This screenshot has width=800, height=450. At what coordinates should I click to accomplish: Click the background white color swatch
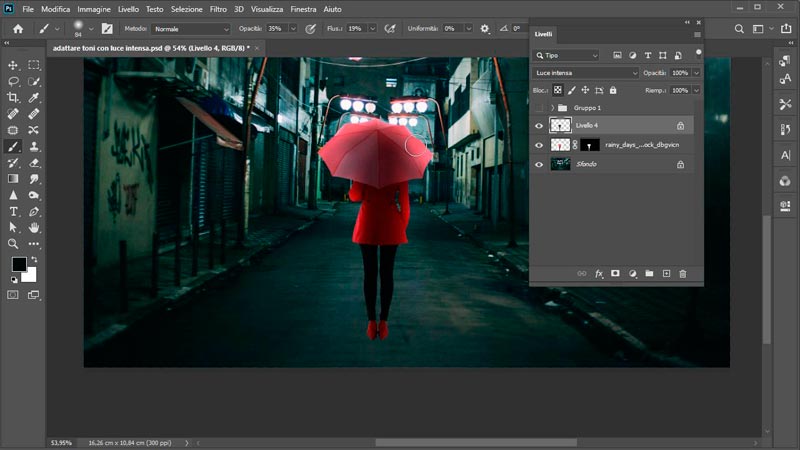pos(31,277)
